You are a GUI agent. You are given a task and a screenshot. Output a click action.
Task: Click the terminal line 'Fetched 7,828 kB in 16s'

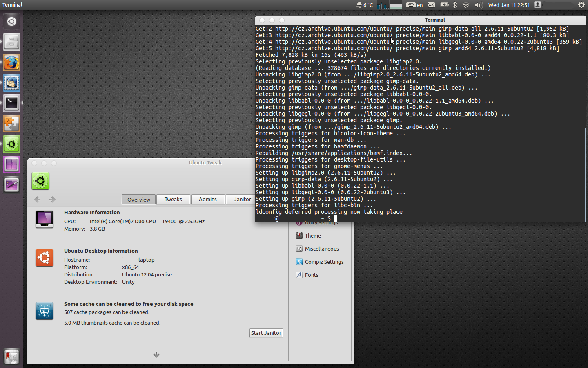coord(311,55)
